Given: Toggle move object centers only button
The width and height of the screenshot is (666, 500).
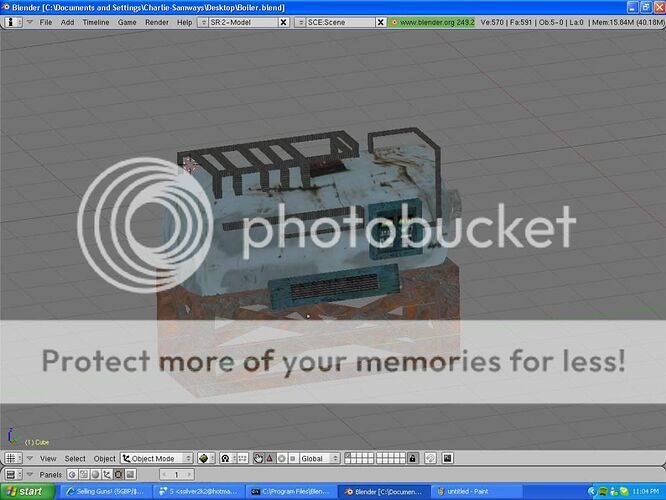Looking at the screenshot, I should pos(242,458).
